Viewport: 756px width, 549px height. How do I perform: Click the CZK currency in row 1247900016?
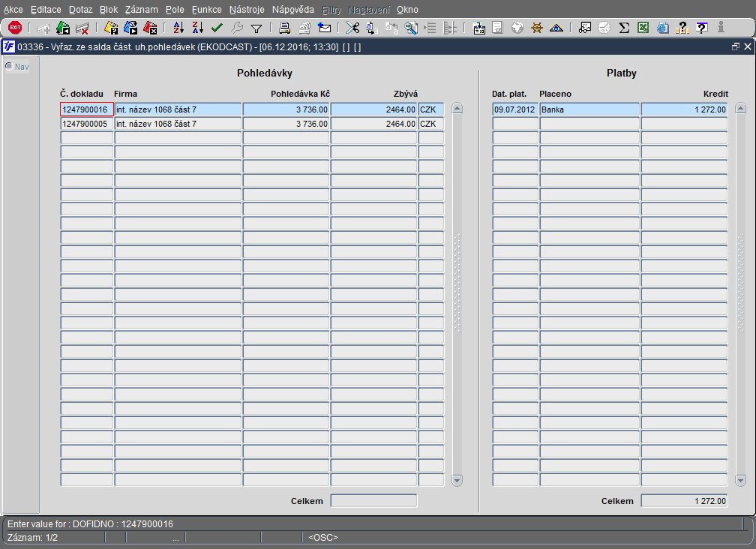click(x=431, y=109)
